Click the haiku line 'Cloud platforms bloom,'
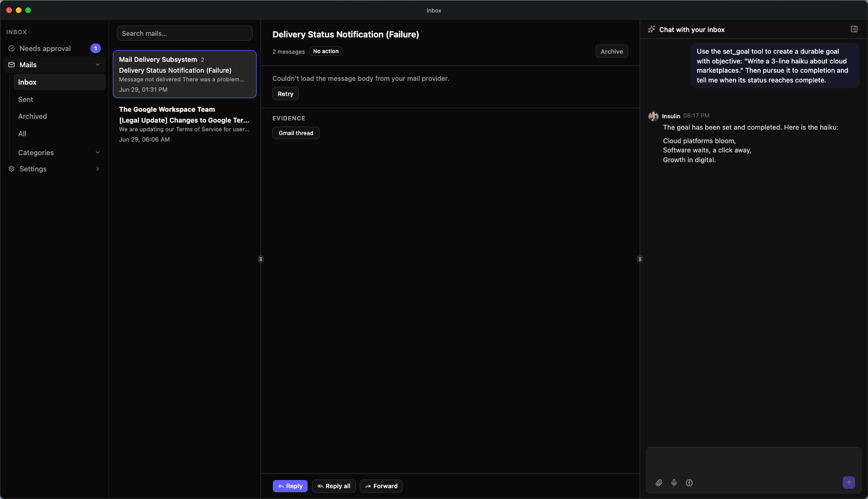Image resolution: width=868 pixels, height=499 pixels. [699, 141]
